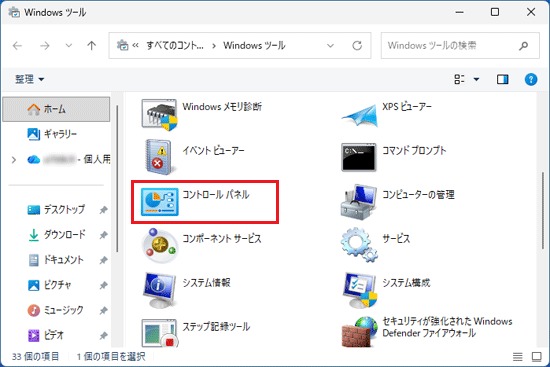
Task: Select the ギャラリー row in the sidebar
Action: point(56,134)
